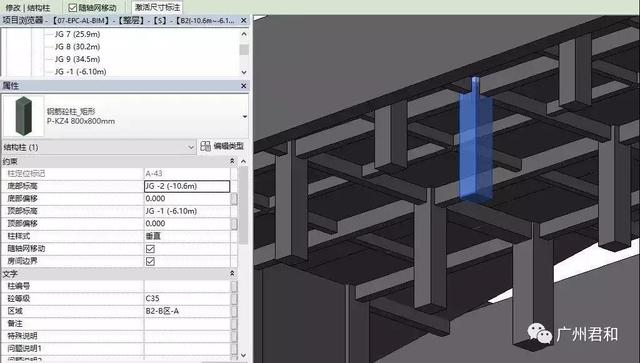
Task: Uncheck the 房间边界 property checkbox
Action: pyautogui.click(x=150, y=261)
